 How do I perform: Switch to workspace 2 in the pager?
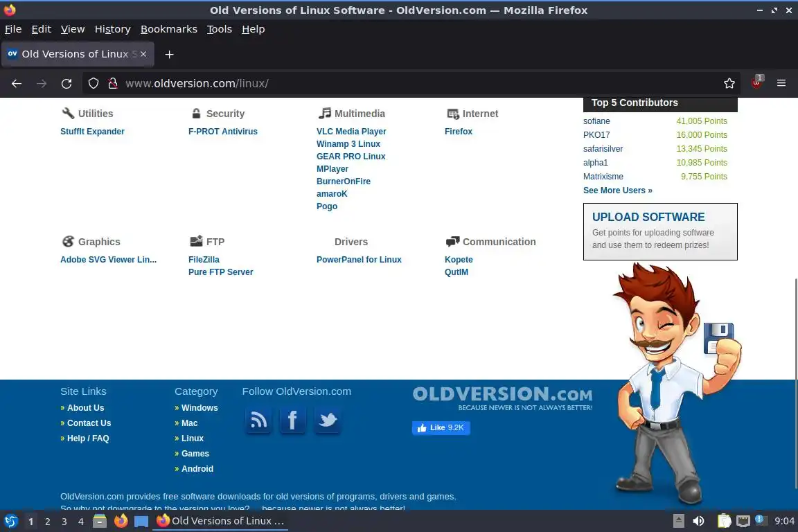coord(47,522)
